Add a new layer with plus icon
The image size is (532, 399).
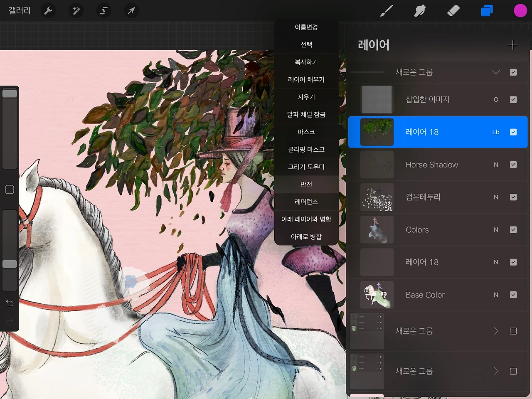point(513,45)
